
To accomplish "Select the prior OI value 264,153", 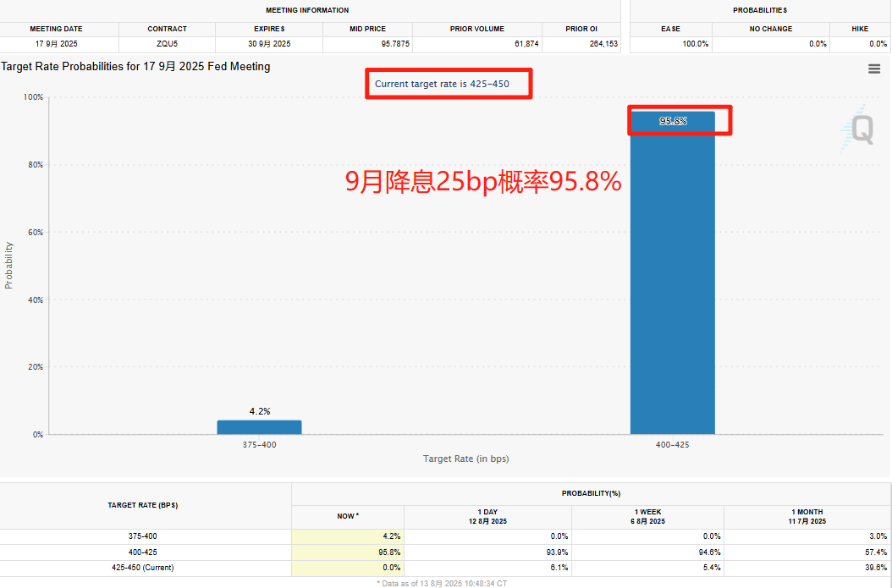I will point(603,44).
